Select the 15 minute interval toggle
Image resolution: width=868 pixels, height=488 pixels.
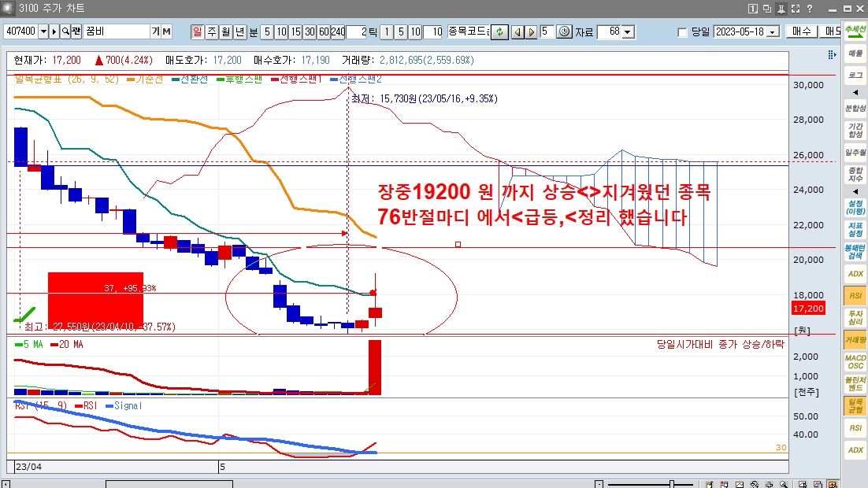tap(295, 31)
